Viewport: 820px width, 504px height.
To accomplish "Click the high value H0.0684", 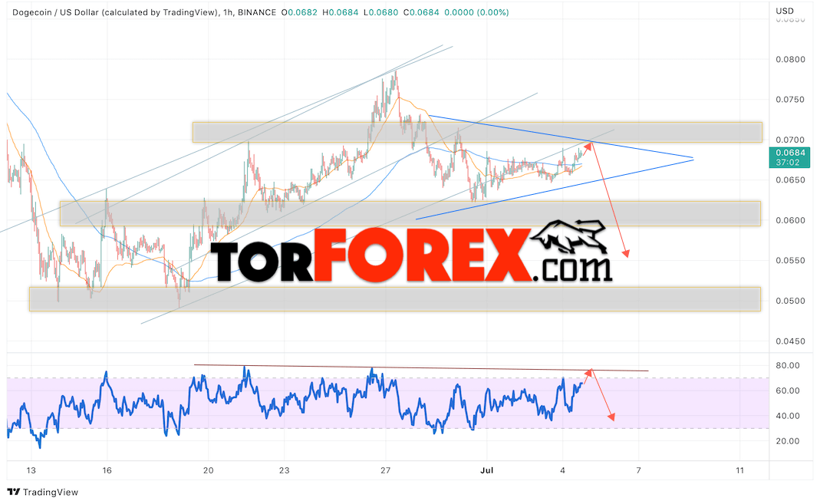I will [341, 12].
